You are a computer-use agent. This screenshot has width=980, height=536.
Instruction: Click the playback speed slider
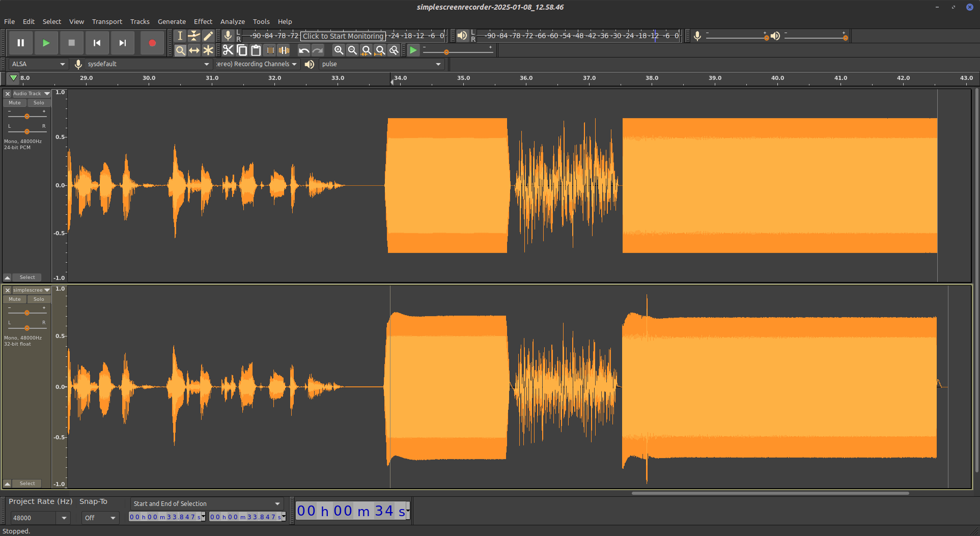pyautogui.click(x=458, y=52)
